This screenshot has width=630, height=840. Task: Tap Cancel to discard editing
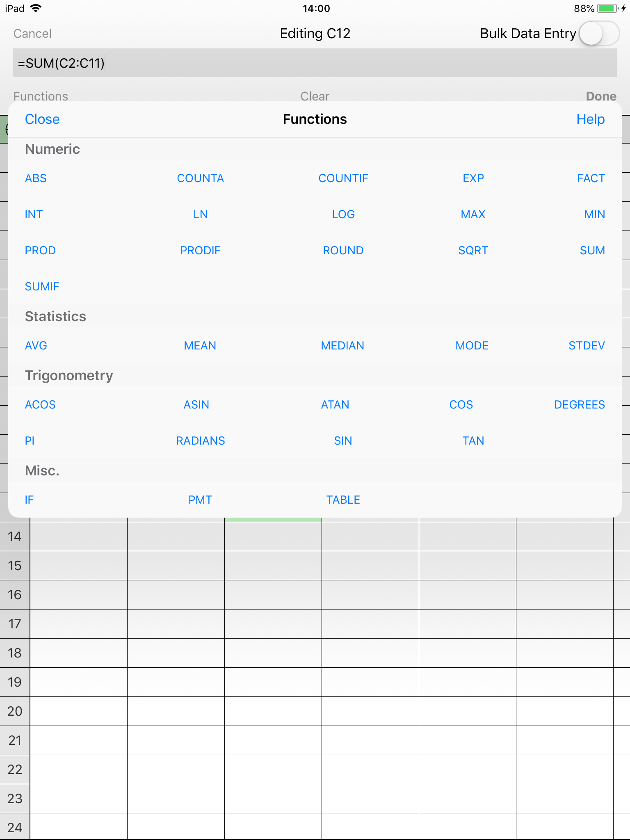pos(32,34)
